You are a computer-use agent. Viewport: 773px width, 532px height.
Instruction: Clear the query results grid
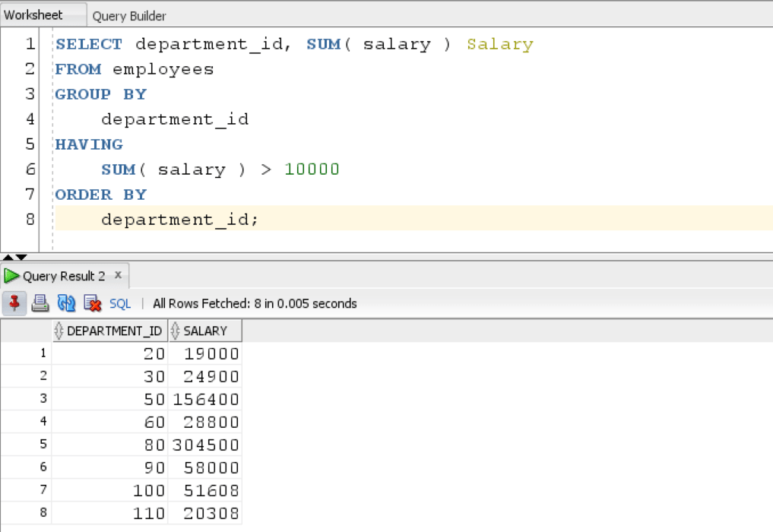(92, 303)
